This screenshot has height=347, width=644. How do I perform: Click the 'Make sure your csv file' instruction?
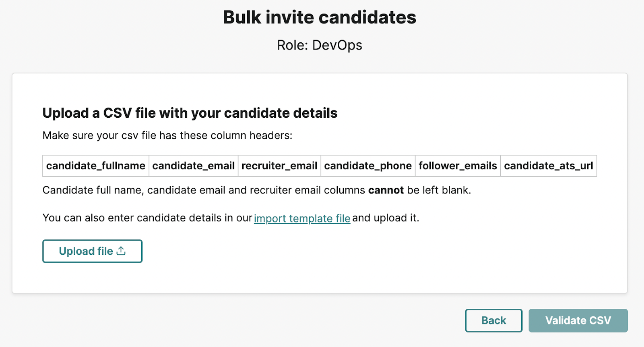[x=167, y=135]
